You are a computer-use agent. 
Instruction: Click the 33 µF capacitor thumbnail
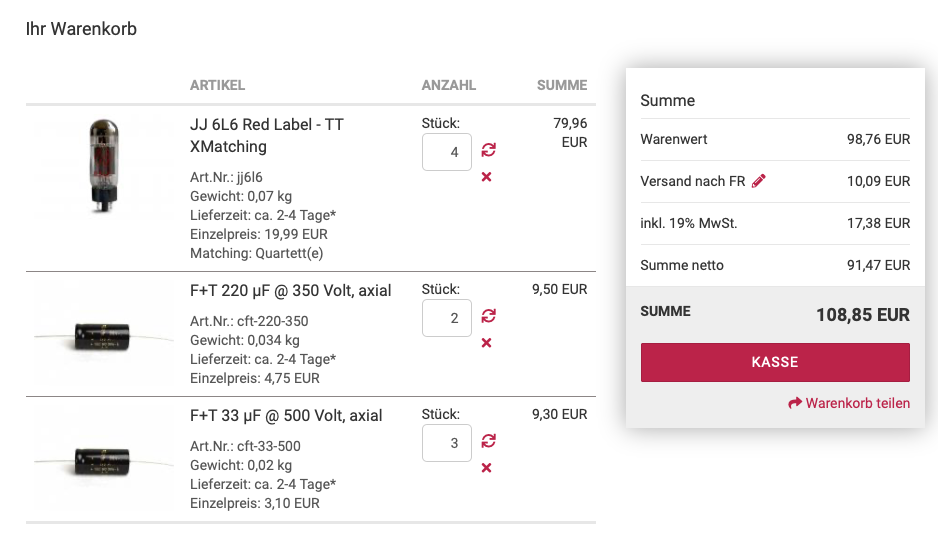pyautogui.click(x=103, y=460)
